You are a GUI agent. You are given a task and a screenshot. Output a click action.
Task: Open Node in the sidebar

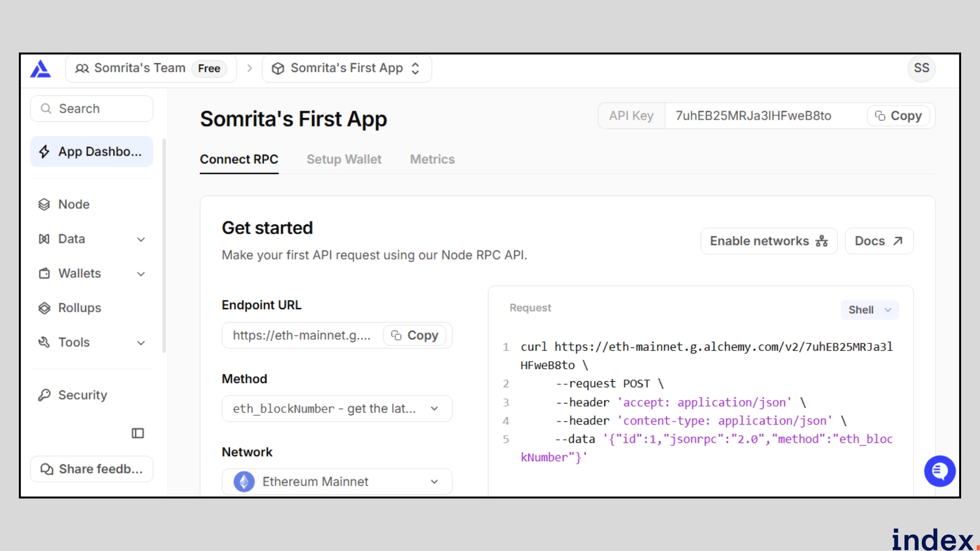pyautogui.click(x=74, y=204)
